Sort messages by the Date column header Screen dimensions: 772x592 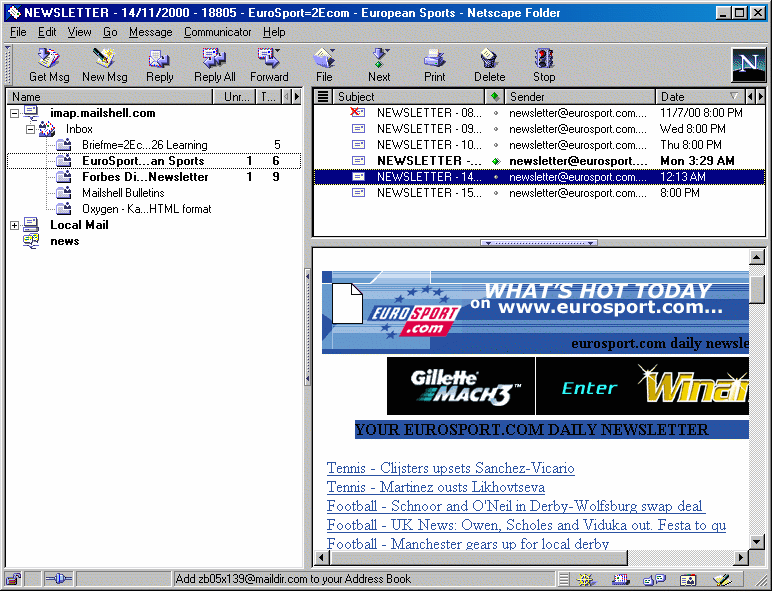click(700, 97)
